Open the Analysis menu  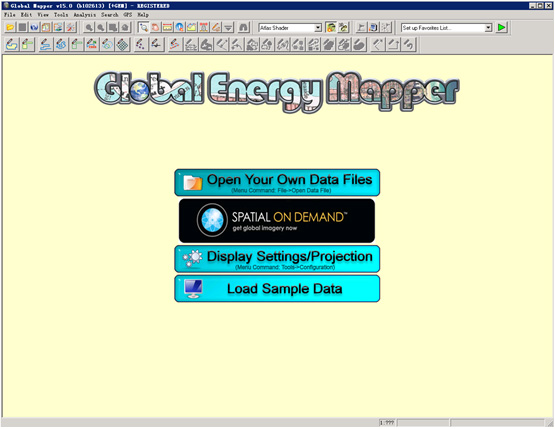[85, 15]
